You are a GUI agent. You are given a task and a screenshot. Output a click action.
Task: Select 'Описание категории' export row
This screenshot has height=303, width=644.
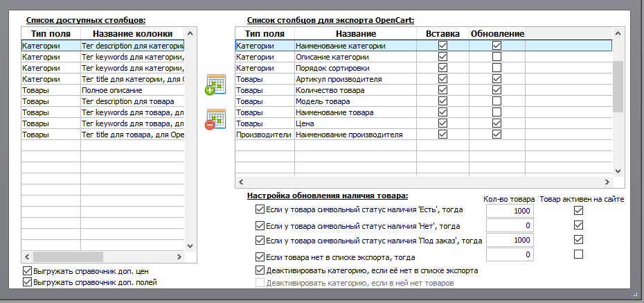click(423, 57)
